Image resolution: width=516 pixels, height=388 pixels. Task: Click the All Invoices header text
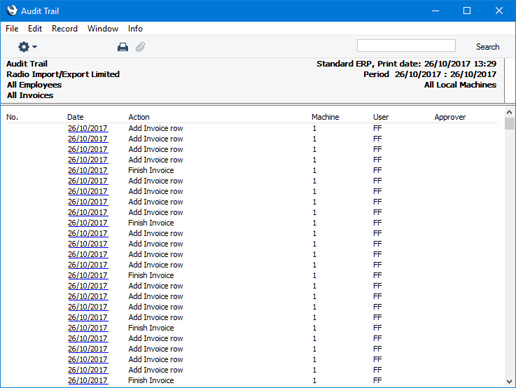pyautogui.click(x=30, y=95)
